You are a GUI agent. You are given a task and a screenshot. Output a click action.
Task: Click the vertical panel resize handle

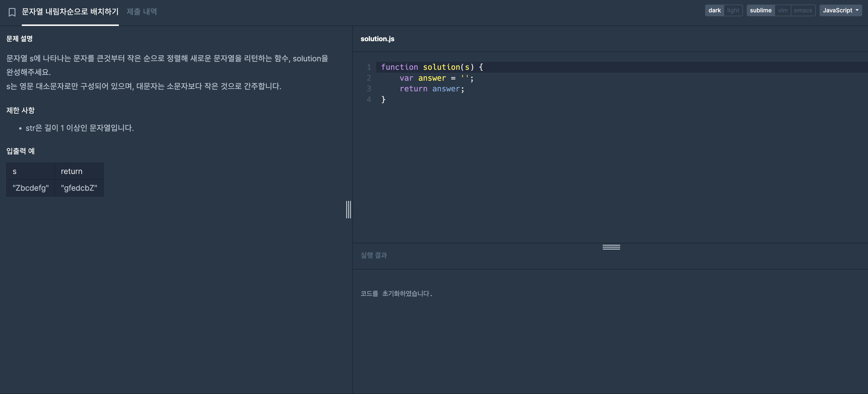click(x=348, y=210)
